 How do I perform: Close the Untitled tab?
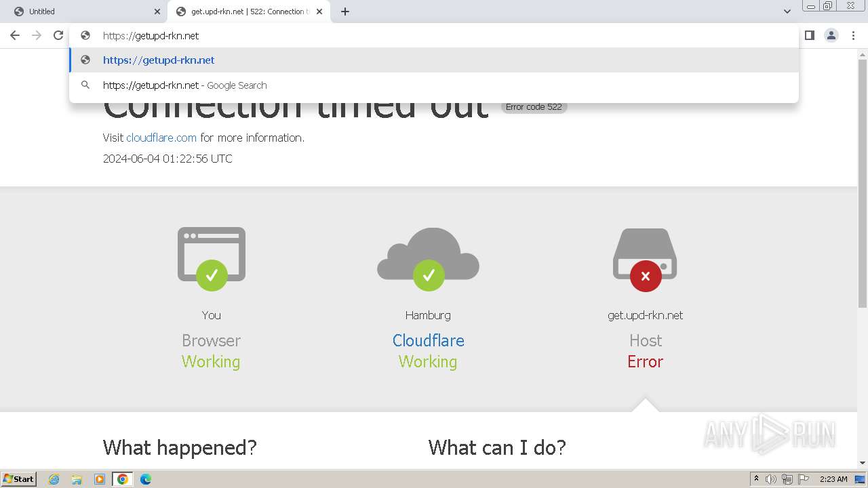click(x=157, y=12)
